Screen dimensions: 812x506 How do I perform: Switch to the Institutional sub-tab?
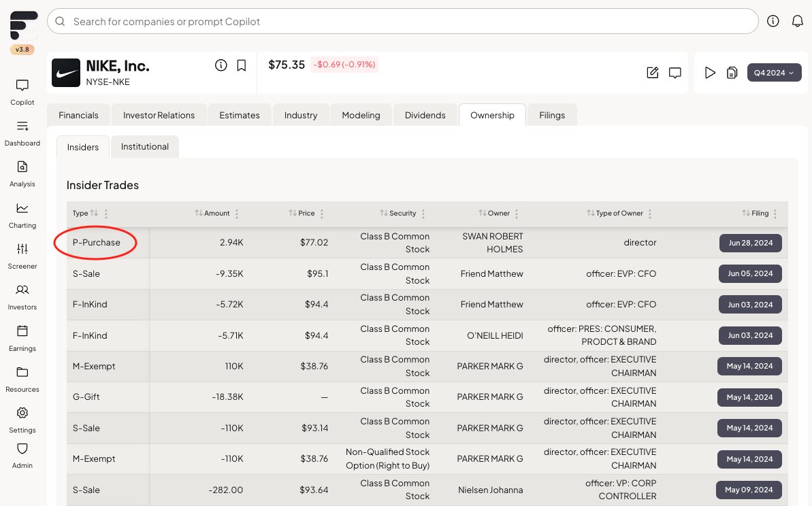pyautogui.click(x=145, y=146)
